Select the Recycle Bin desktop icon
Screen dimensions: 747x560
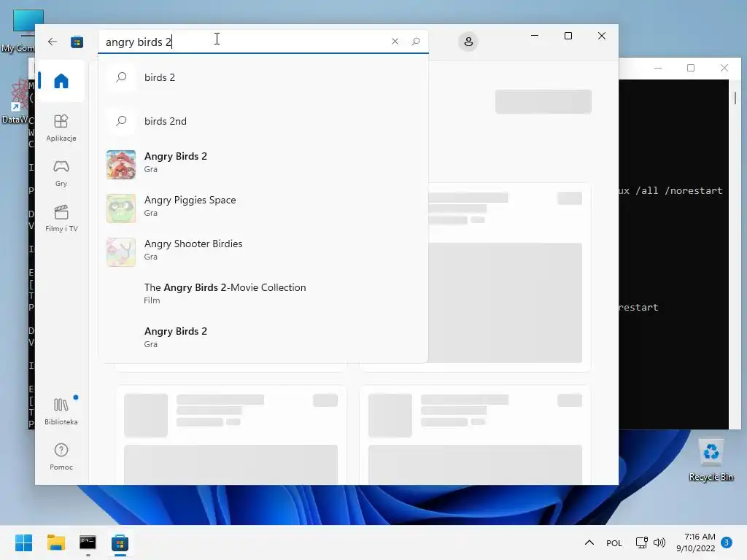click(x=711, y=459)
